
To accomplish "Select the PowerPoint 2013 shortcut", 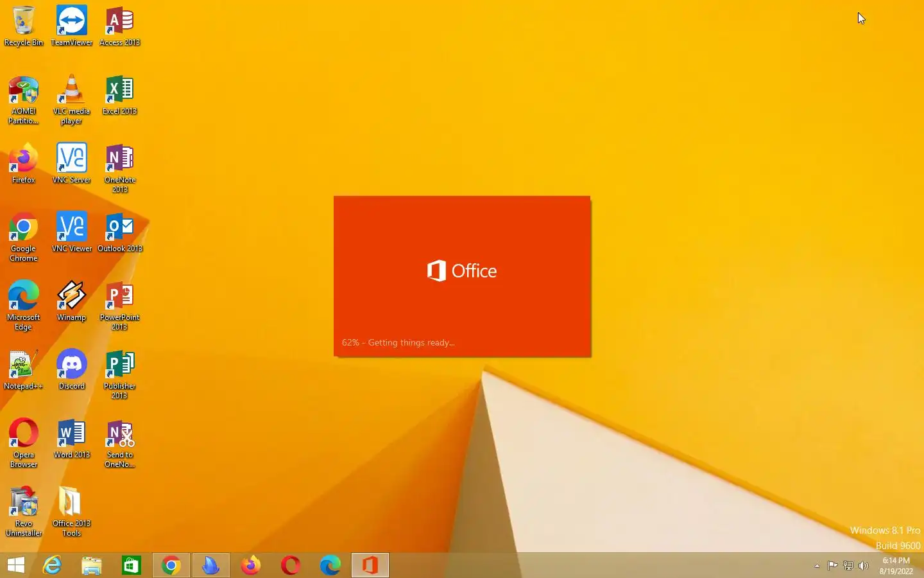I will click(119, 306).
